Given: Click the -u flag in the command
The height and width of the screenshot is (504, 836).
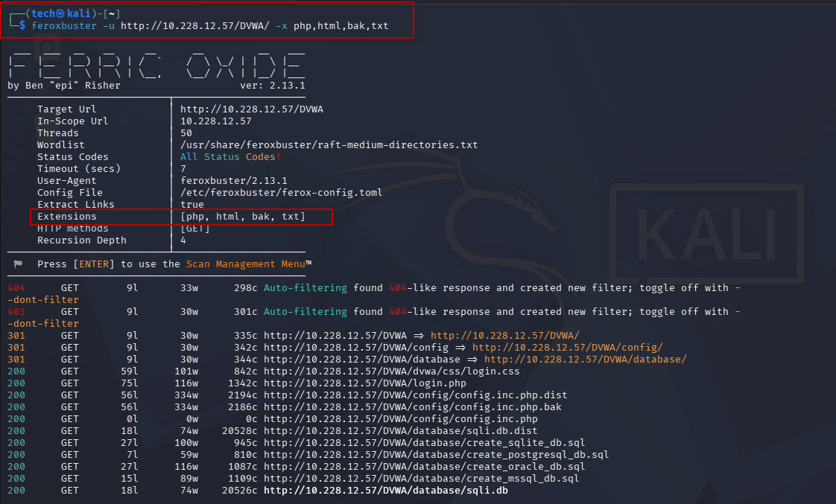Looking at the screenshot, I should click(109, 25).
